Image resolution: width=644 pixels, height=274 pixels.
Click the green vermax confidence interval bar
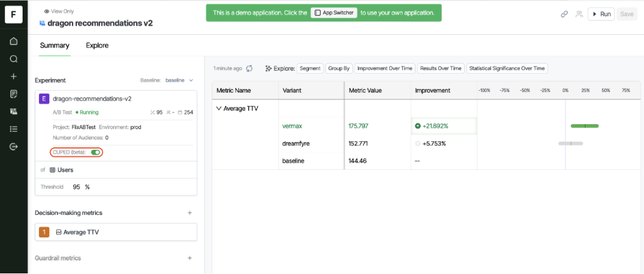click(584, 126)
